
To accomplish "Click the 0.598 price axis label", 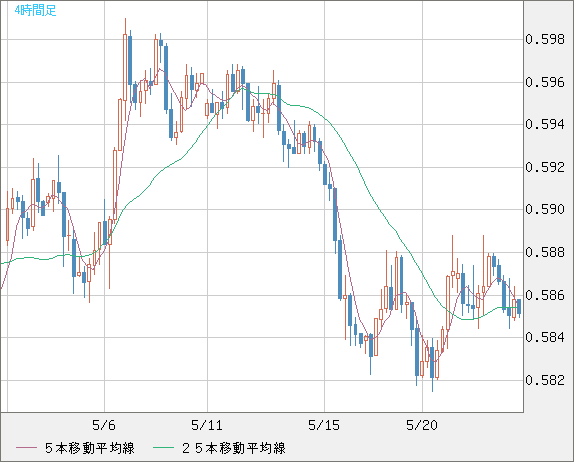I will tap(545, 39).
